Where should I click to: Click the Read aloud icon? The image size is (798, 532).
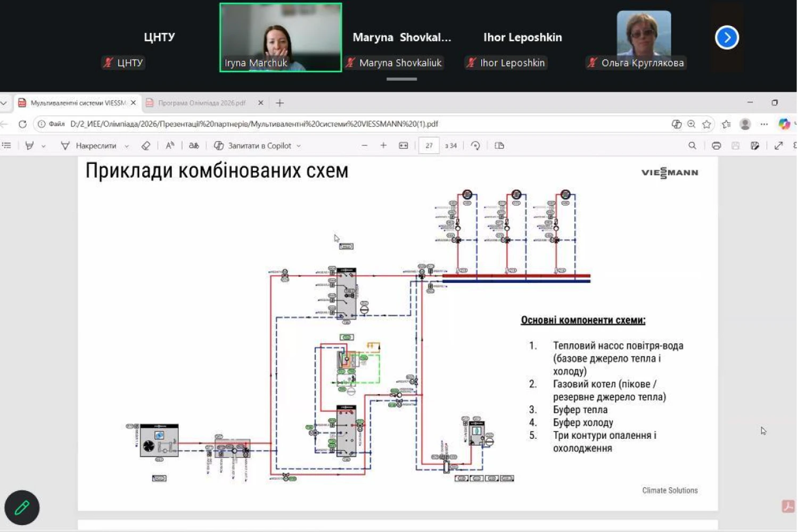point(170,146)
